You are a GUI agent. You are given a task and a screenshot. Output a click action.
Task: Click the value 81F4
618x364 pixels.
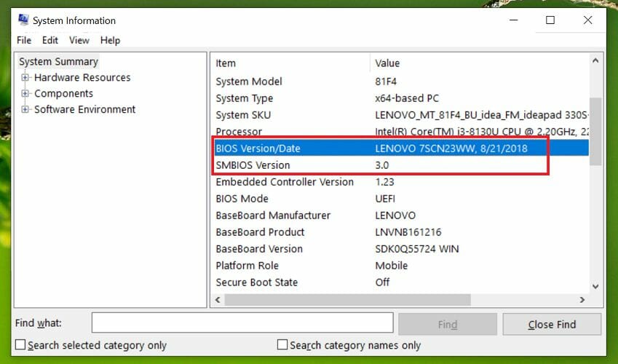point(386,82)
